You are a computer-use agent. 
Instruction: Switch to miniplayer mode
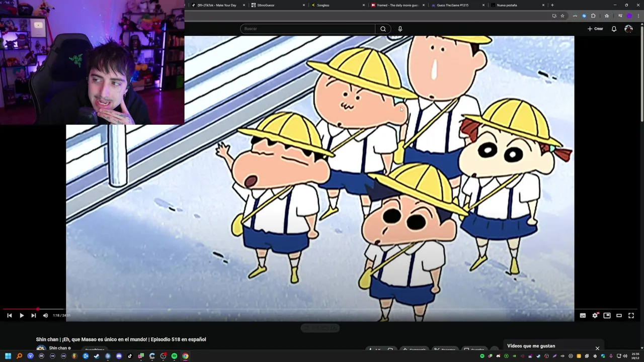[607, 315]
